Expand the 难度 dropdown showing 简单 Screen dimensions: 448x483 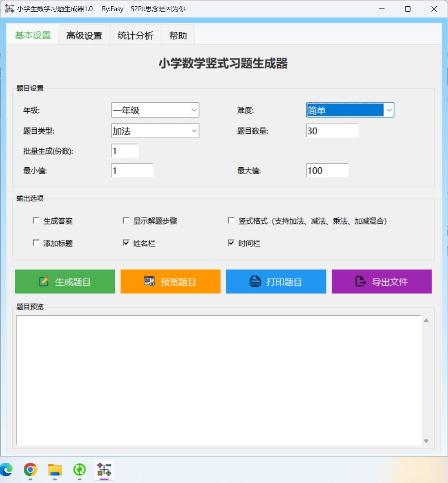pyautogui.click(x=350, y=110)
